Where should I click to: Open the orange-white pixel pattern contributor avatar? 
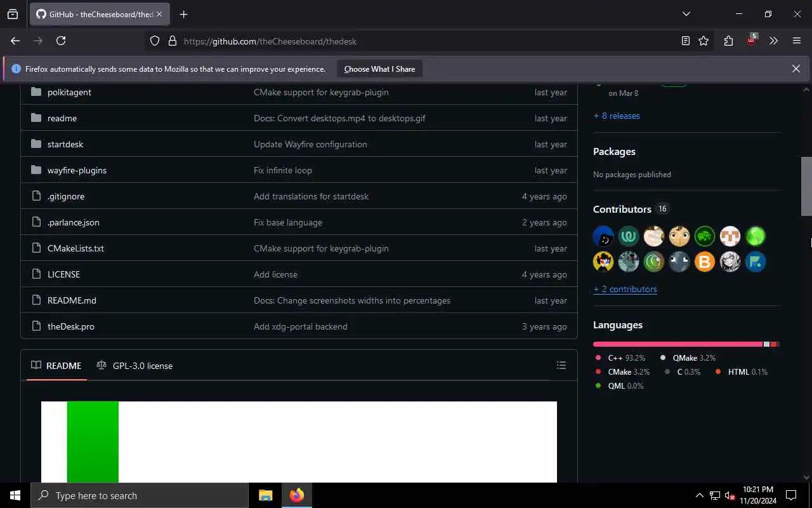coord(730,236)
